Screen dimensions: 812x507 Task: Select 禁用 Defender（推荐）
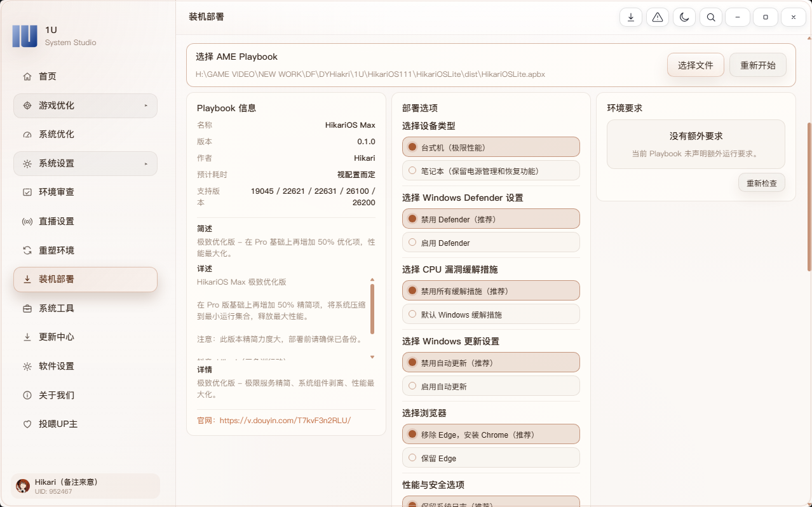(x=491, y=219)
